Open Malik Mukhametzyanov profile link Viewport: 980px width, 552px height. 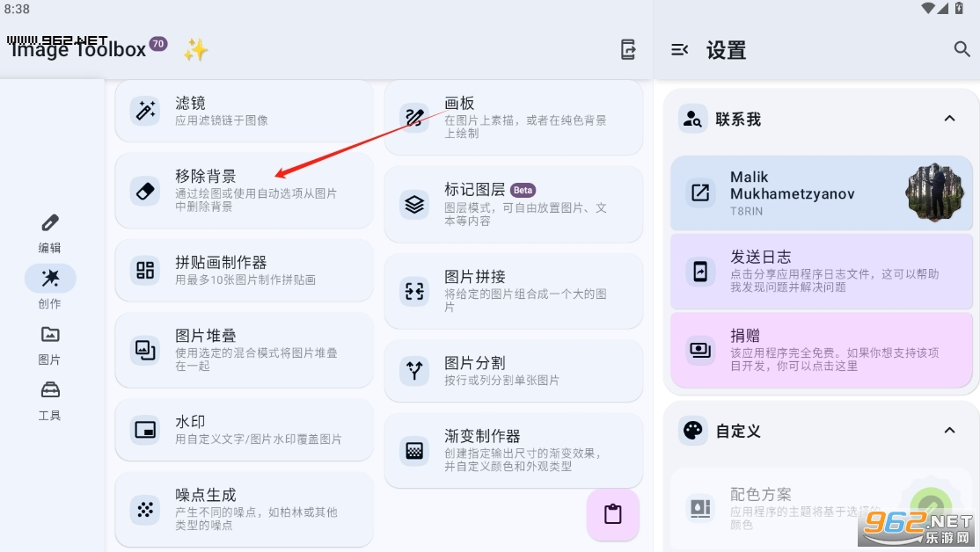point(822,193)
